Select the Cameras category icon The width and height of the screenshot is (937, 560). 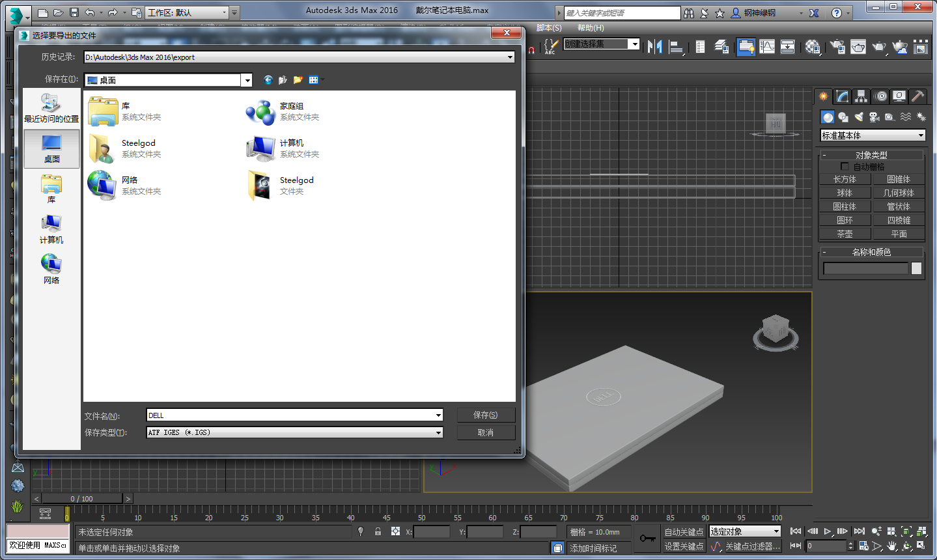pos(874,117)
